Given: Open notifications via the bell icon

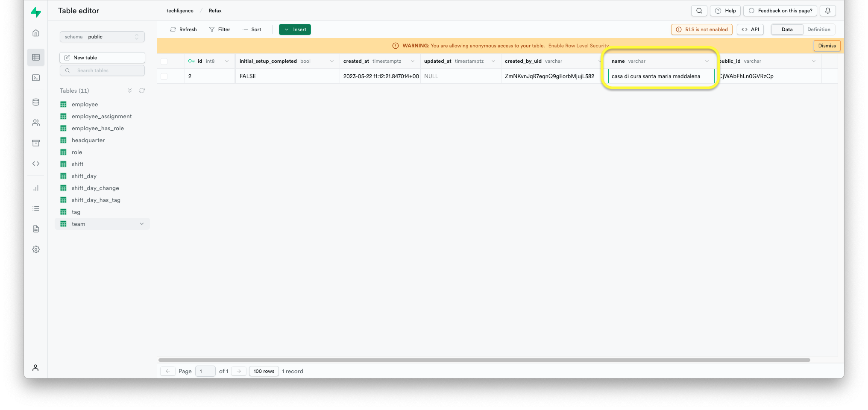Looking at the screenshot, I should click(827, 11).
